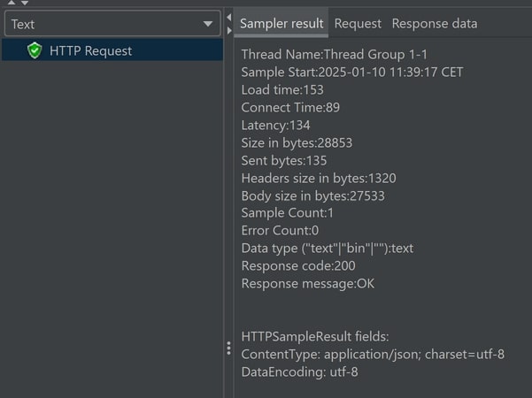This screenshot has height=398, width=532.
Task: Click the vertical dots divider handle
Action: pos(228,348)
